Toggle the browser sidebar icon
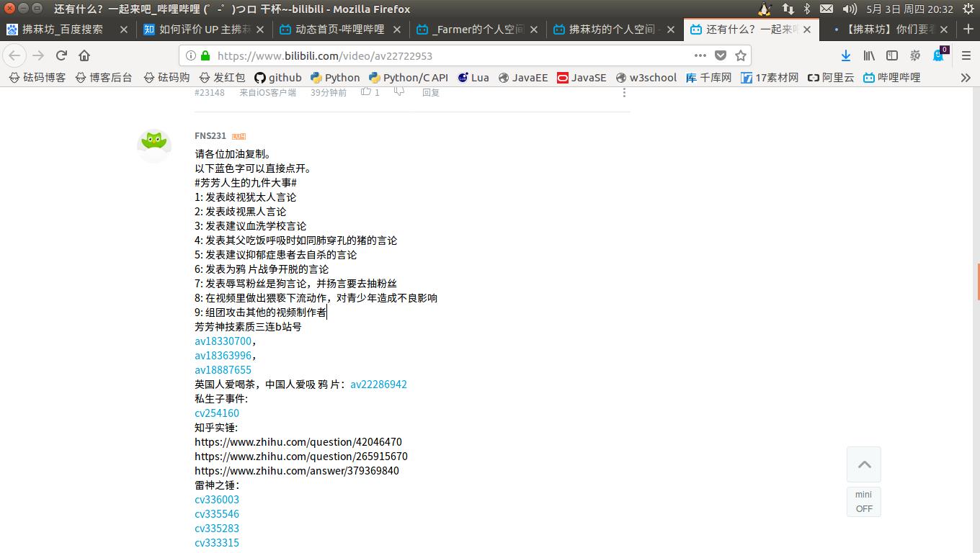Screen dimensions: 980x553 pos(892,55)
